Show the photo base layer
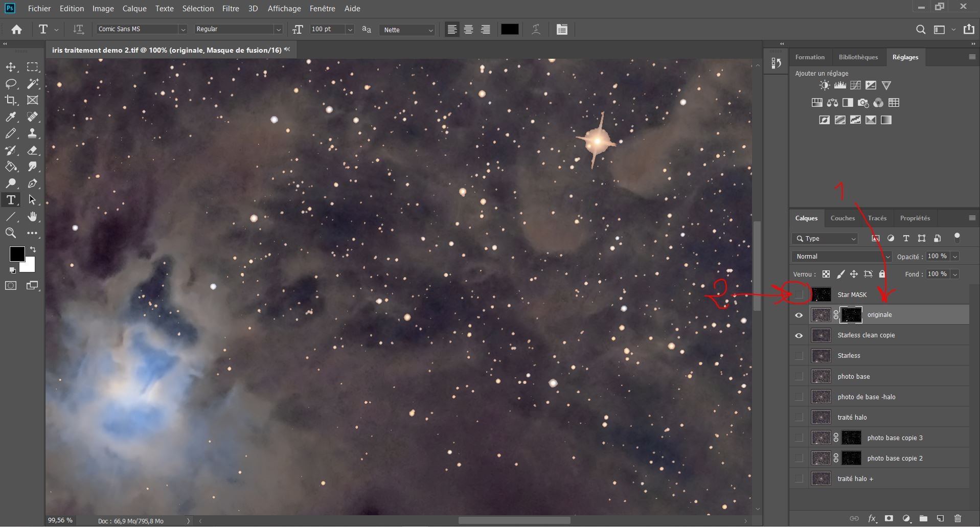This screenshot has height=527, width=980. [x=799, y=376]
